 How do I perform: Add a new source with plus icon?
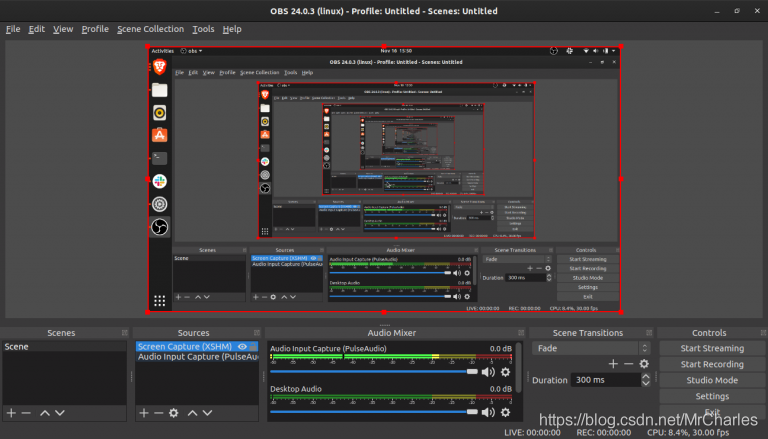[x=144, y=413]
